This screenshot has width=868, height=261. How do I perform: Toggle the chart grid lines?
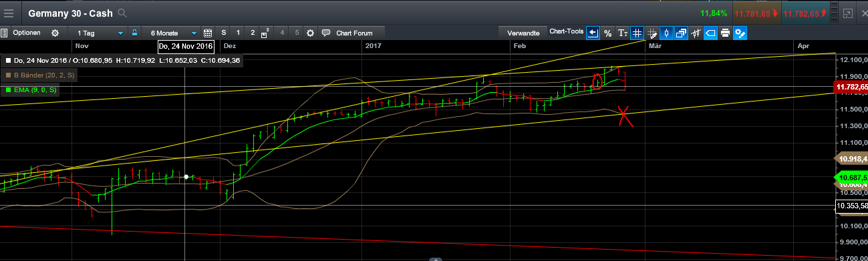pyautogui.click(x=637, y=33)
